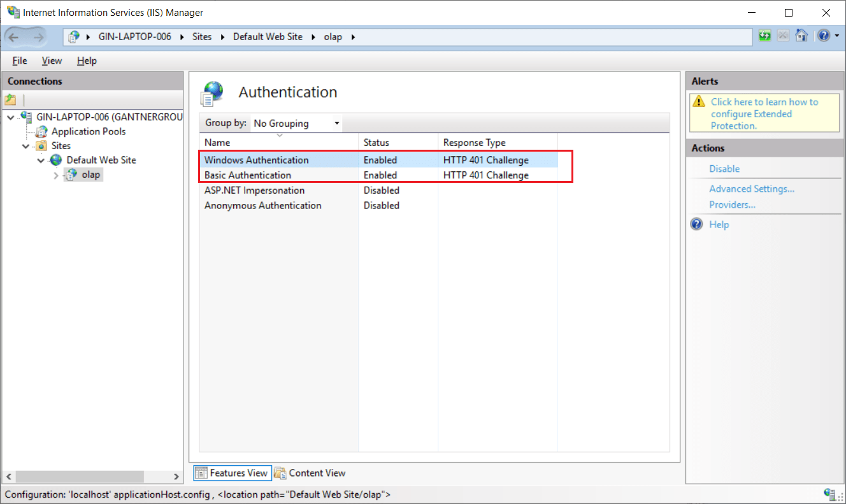This screenshot has height=504, width=846.
Task: Click the green refresh page icon
Action: tap(764, 36)
